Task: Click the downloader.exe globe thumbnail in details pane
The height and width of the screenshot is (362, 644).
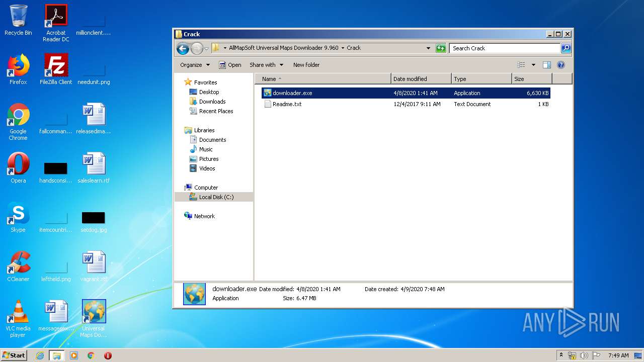Action: [x=194, y=294]
